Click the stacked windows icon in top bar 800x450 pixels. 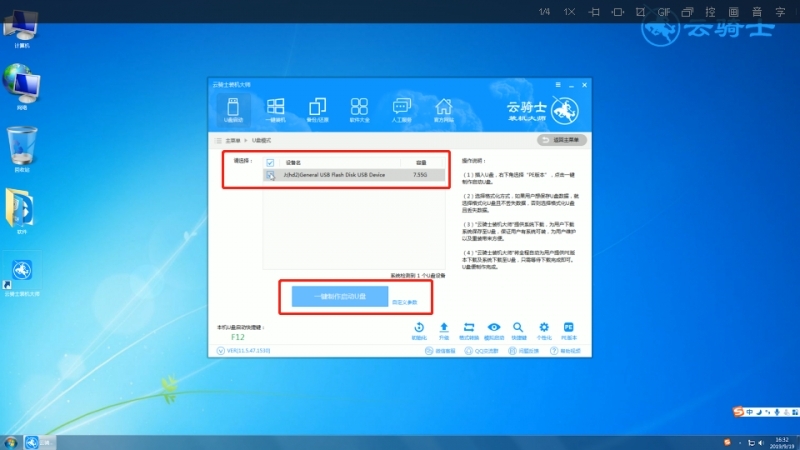pyautogui.click(x=687, y=12)
